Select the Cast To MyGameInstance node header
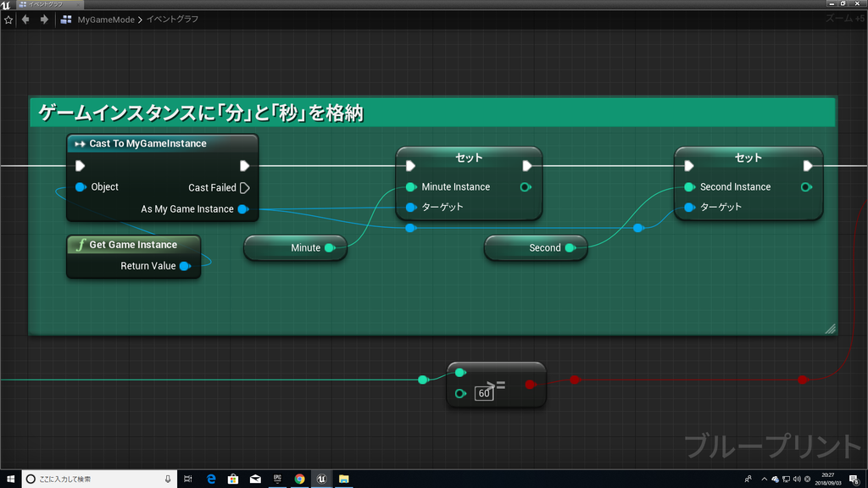Screen dimensions: 868x488 pos(161,143)
